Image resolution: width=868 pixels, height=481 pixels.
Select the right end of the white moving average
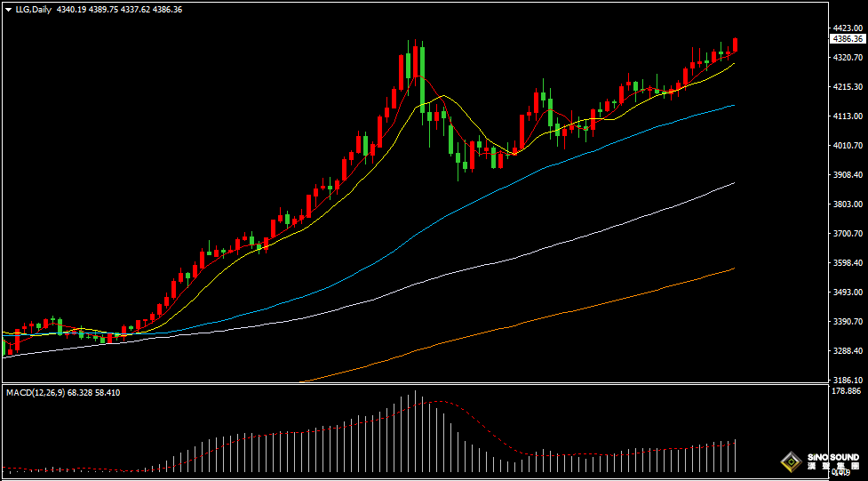tap(733, 183)
